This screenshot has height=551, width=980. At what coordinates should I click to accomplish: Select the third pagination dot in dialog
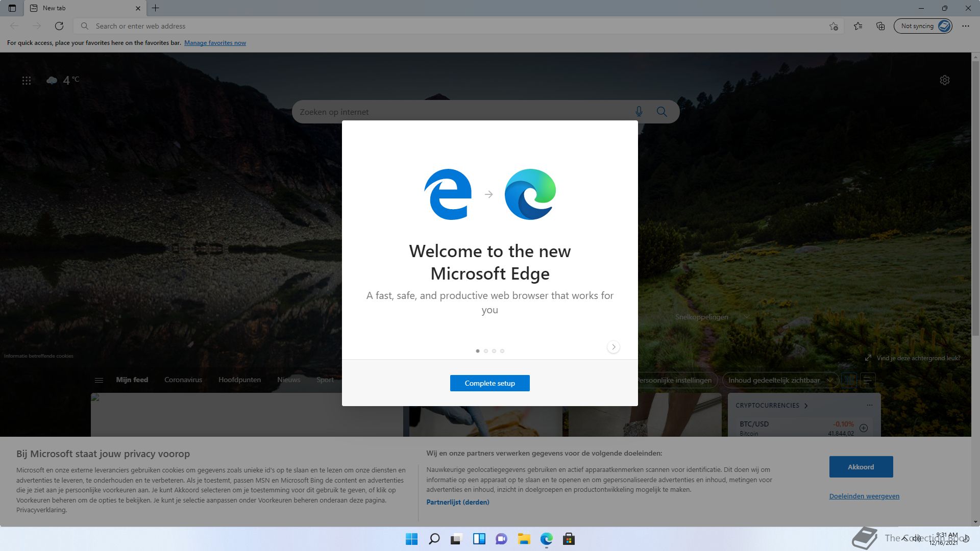tap(494, 351)
